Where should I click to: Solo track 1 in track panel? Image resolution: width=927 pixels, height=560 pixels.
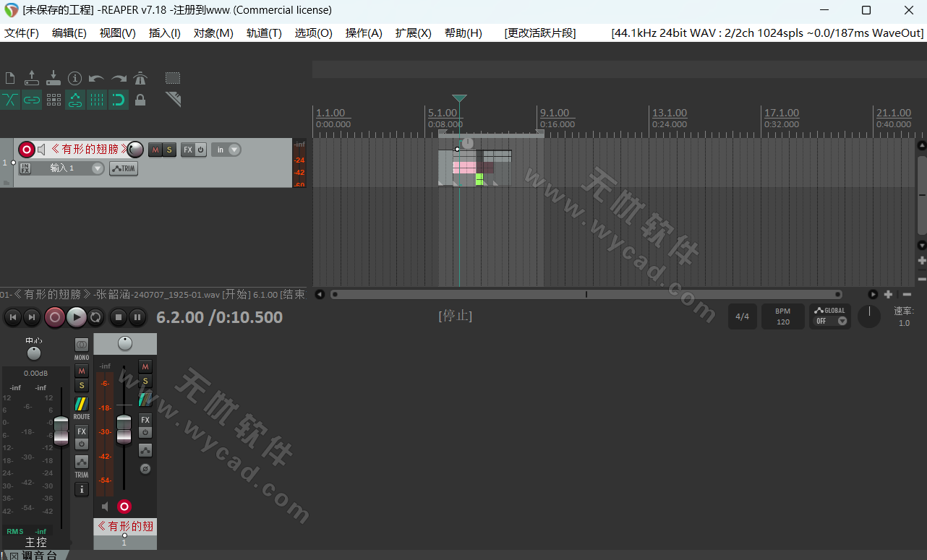coord(169,150)
